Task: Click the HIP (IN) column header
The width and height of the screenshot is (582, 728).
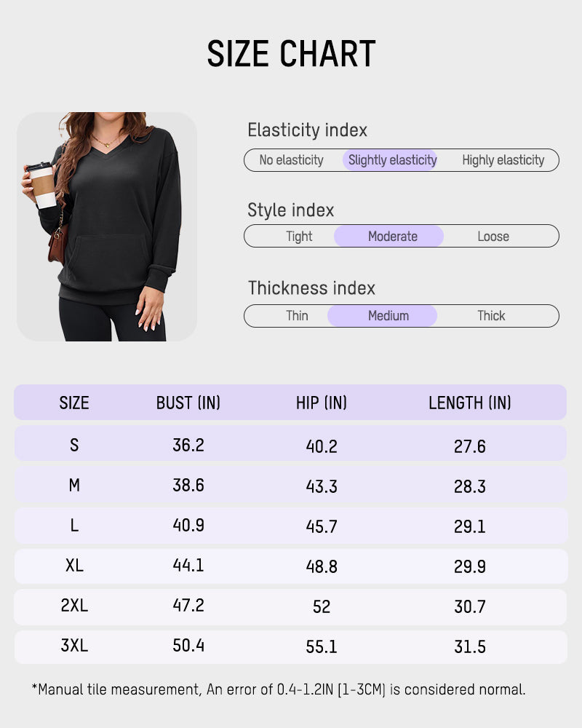Action: coord(322,403)
